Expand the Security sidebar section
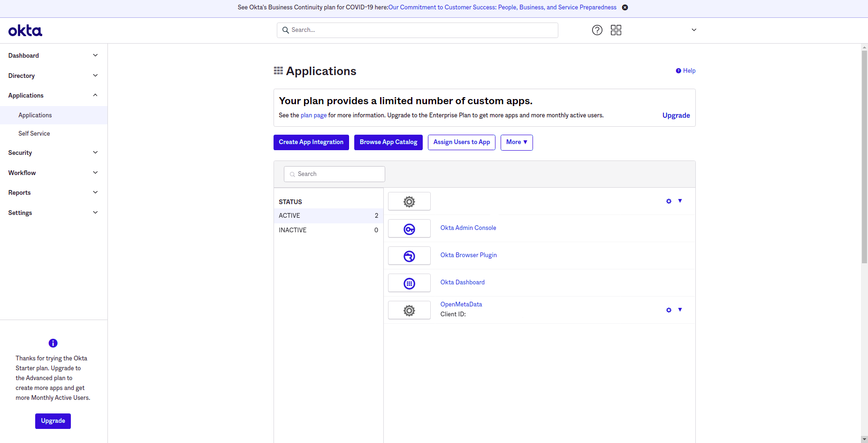The height and width of the screenshot is (443, 868). [x=53, y=153]
